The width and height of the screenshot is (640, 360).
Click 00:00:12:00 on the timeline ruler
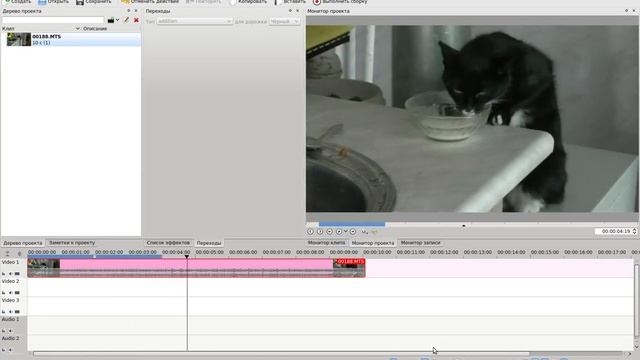tap(444, 252)
